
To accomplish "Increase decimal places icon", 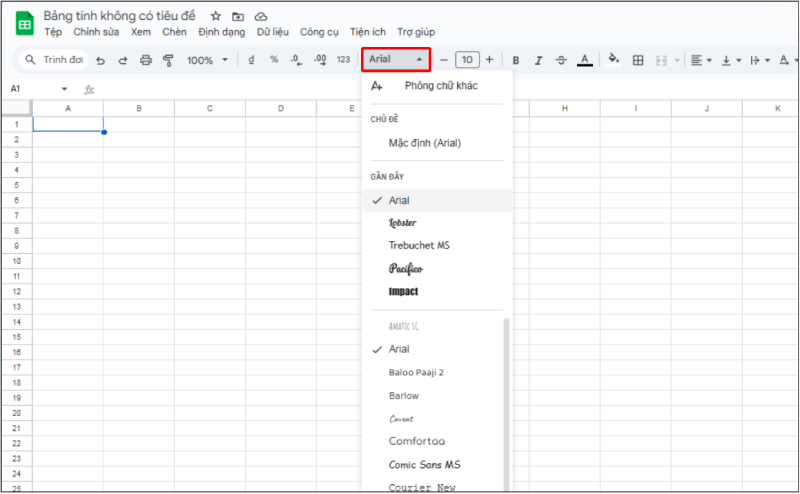I will click(320, 60).
